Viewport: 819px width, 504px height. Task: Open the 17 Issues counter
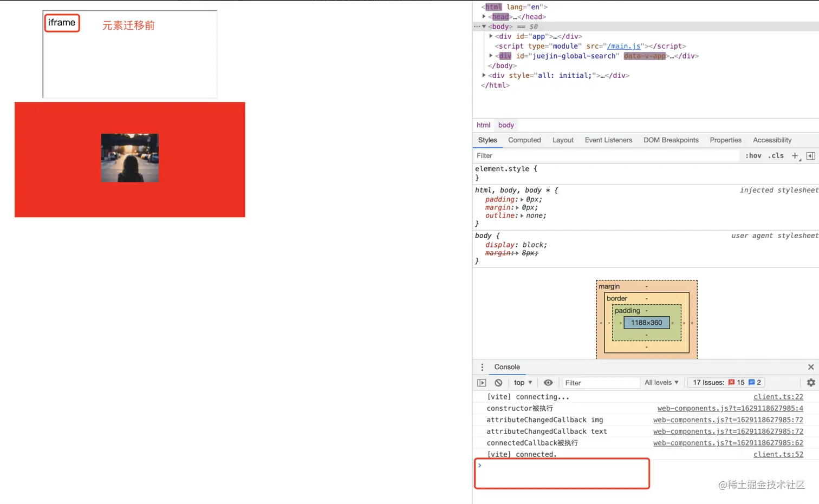[726, 383]
